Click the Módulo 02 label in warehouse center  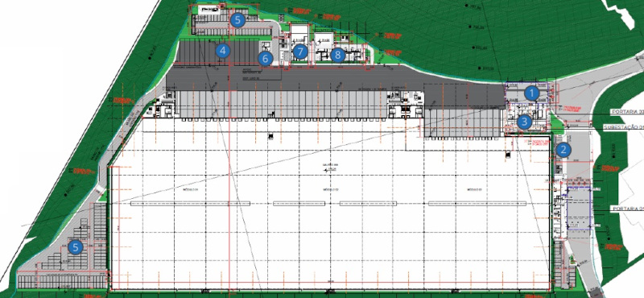(331, 190)
